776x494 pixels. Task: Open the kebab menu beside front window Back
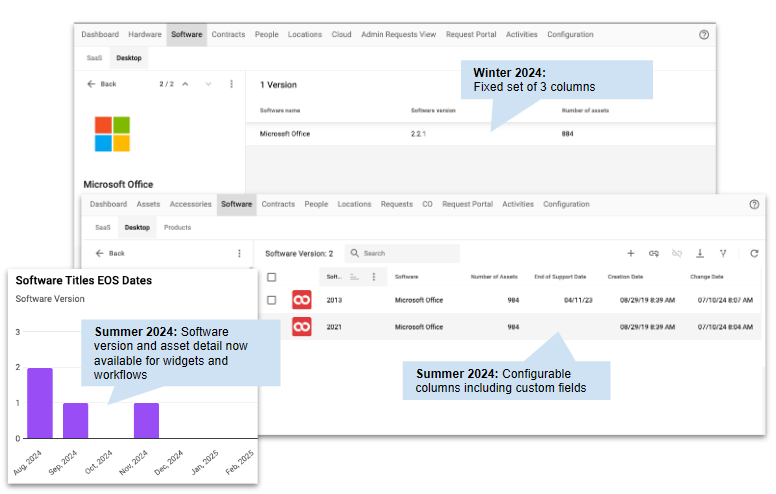coord(240,253)
